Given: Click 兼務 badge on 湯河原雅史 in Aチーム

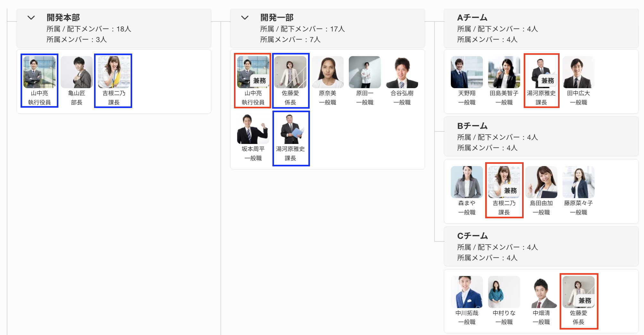Looking at the screenshot, I should (x=547, y=81).
